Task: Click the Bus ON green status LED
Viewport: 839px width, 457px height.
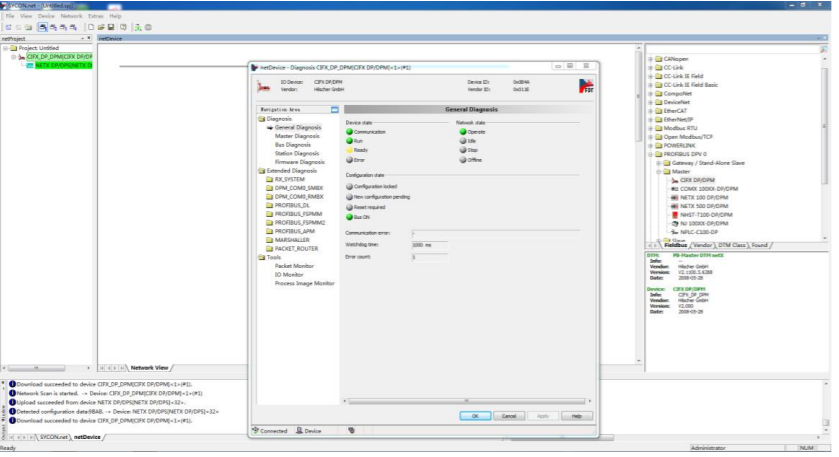Action: click(349, 217)
